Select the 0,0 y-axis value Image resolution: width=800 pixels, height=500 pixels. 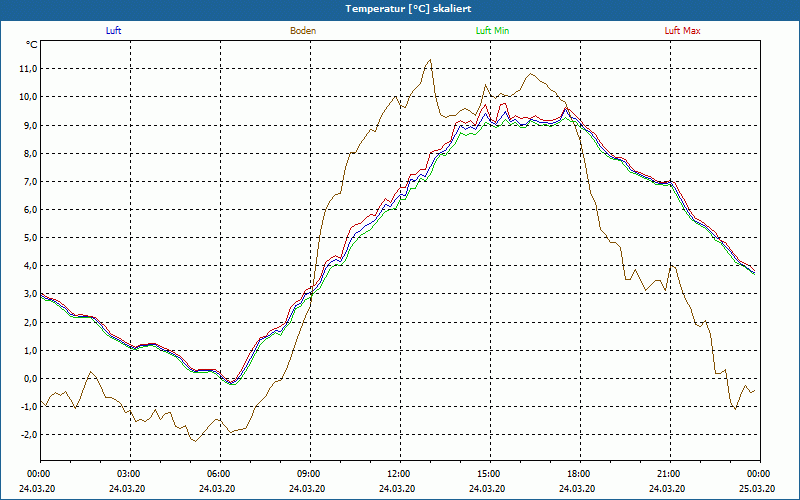(x=30, y=379)
